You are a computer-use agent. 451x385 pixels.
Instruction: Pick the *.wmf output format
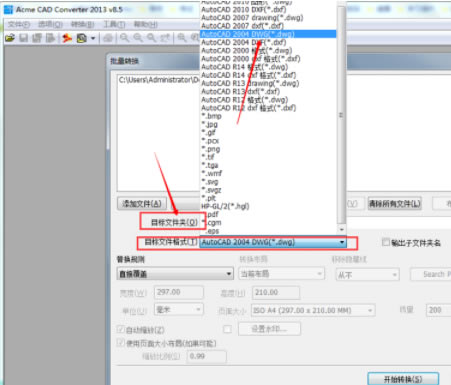click(x=268, y=173)
